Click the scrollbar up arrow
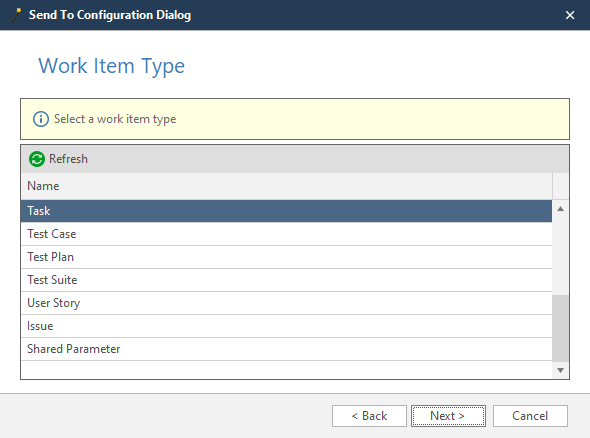This screenshot has width=590, height=438. (x=560, y=209)
